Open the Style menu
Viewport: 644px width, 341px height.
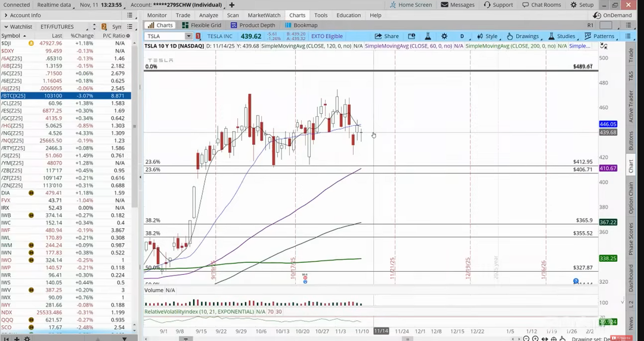(x=487, y=36)
